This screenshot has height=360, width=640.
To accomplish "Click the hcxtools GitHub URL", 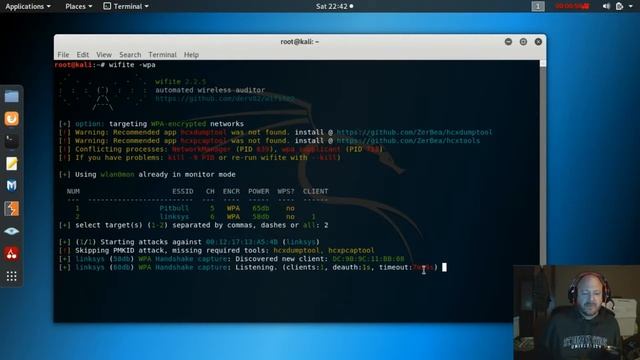I will click(x=408, y=141).
